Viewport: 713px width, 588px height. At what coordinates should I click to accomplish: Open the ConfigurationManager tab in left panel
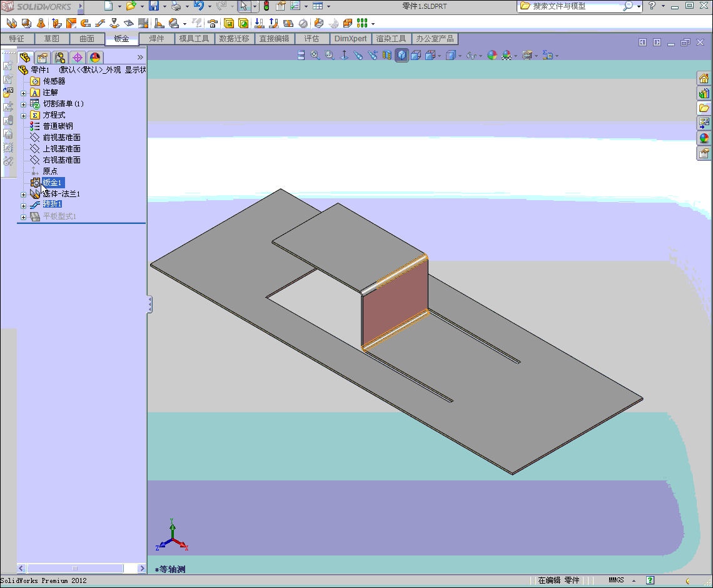(x=59, y=58)
